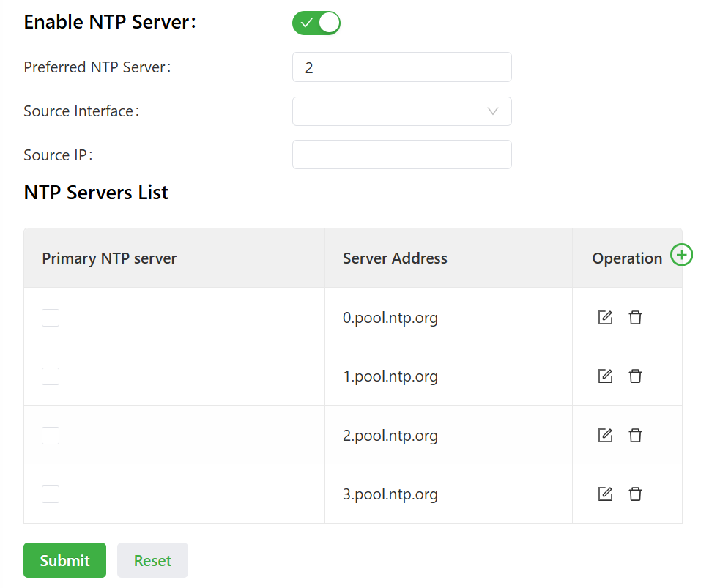Edit the 3.pool.ntp.org server entry
Viewport: 720px width, 588px height.
605,494
